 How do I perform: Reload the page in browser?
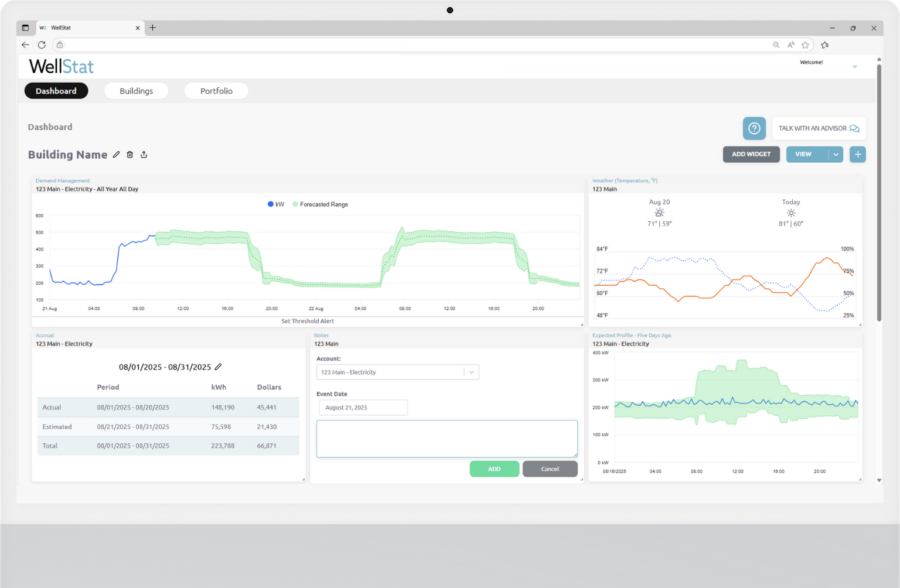(42, 45)
